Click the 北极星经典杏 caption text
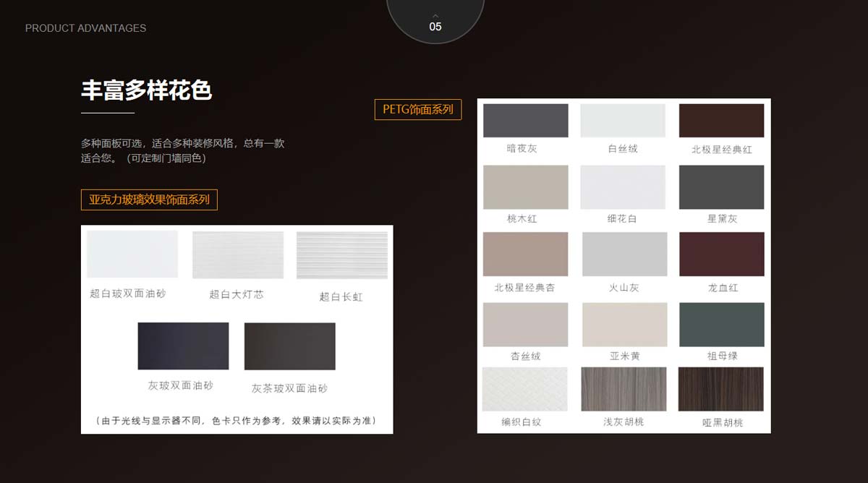 pos(525,287)
